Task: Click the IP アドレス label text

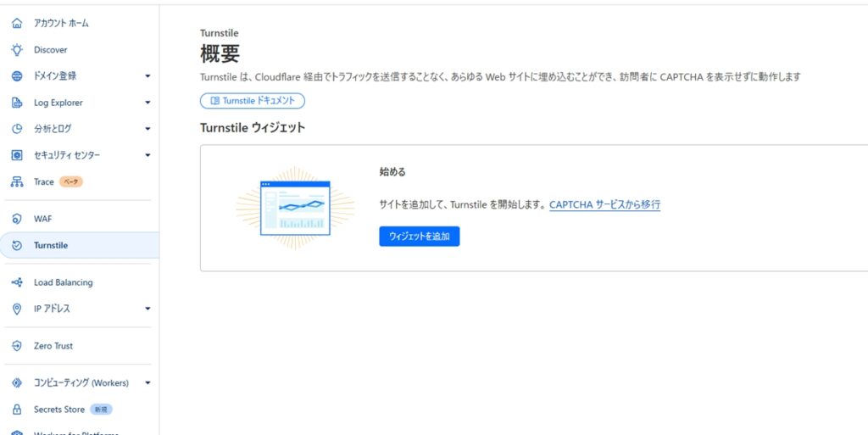Action: coord(52,309)
